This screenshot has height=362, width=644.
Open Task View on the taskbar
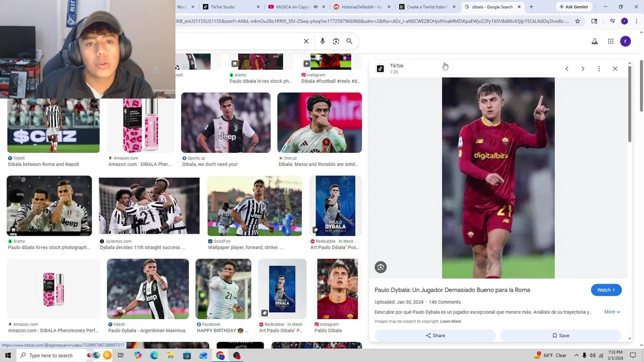coord(121,355)
